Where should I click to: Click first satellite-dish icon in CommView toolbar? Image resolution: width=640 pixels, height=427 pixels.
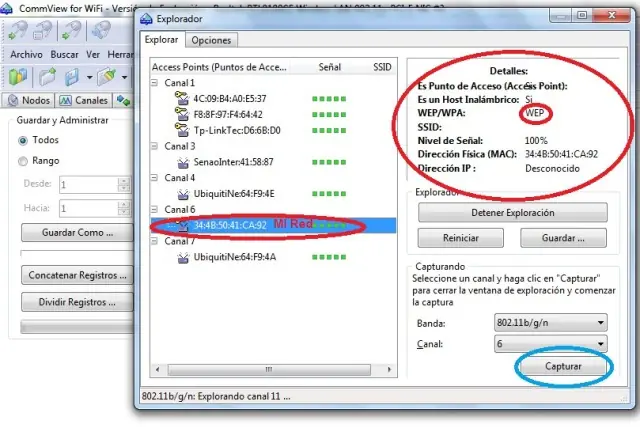17,31
